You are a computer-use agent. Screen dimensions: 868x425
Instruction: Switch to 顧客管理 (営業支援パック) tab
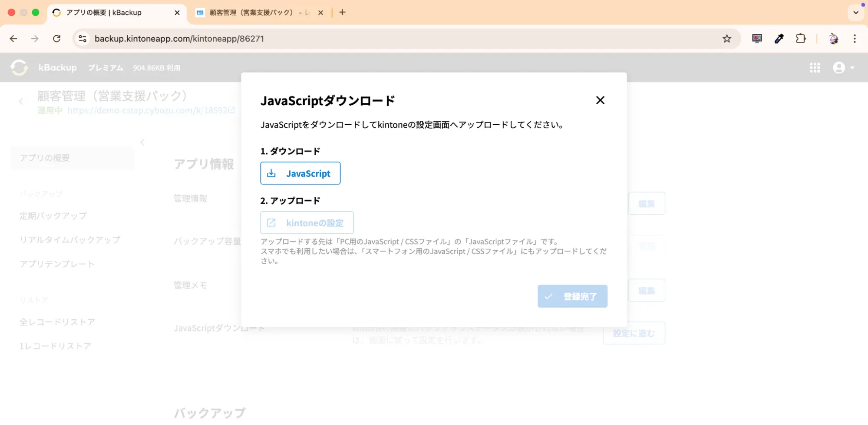point(260,13)
